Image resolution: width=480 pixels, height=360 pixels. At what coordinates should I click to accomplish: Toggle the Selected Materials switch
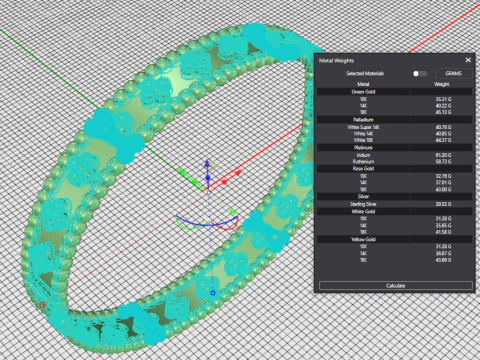(x=420, y=73)
